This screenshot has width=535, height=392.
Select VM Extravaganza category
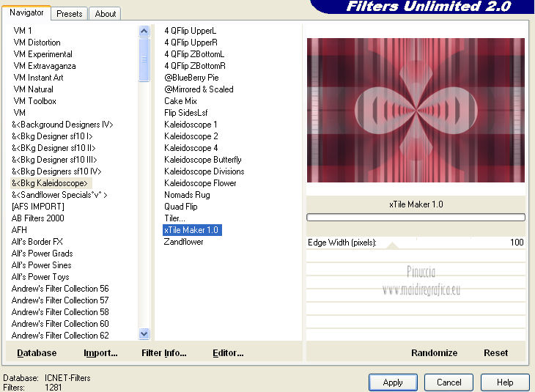coord(45,66)
